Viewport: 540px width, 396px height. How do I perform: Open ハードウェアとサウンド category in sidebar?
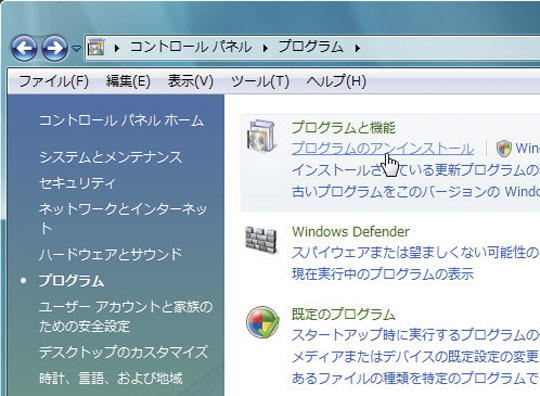point(110,254)
